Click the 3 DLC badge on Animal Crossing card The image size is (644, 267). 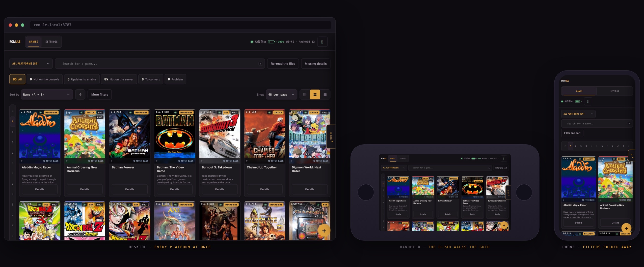99,117
